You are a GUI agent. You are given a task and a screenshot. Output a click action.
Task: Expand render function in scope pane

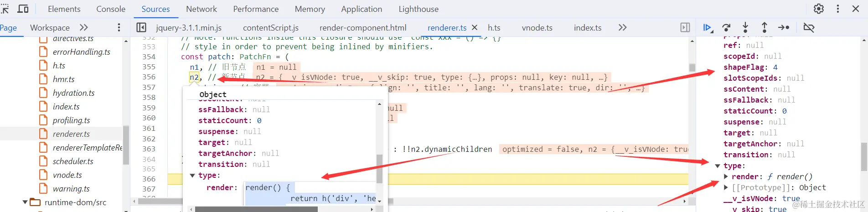point(726,176)
